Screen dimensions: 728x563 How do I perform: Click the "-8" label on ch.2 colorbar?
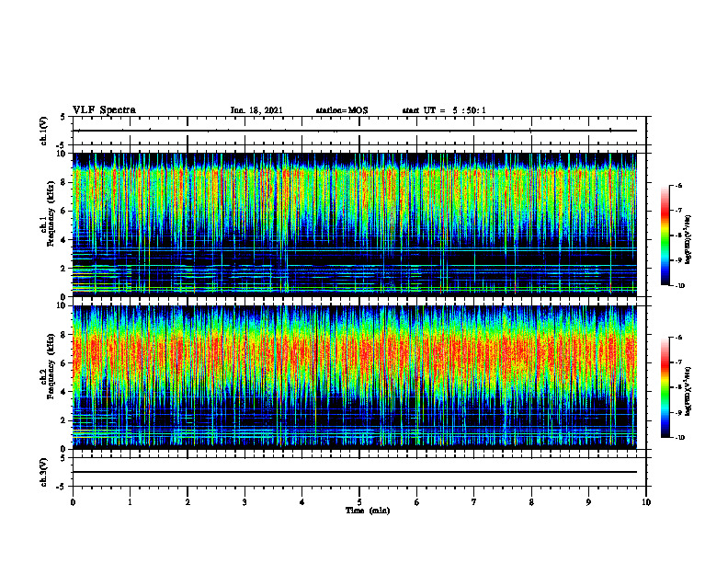coord(679,387)
